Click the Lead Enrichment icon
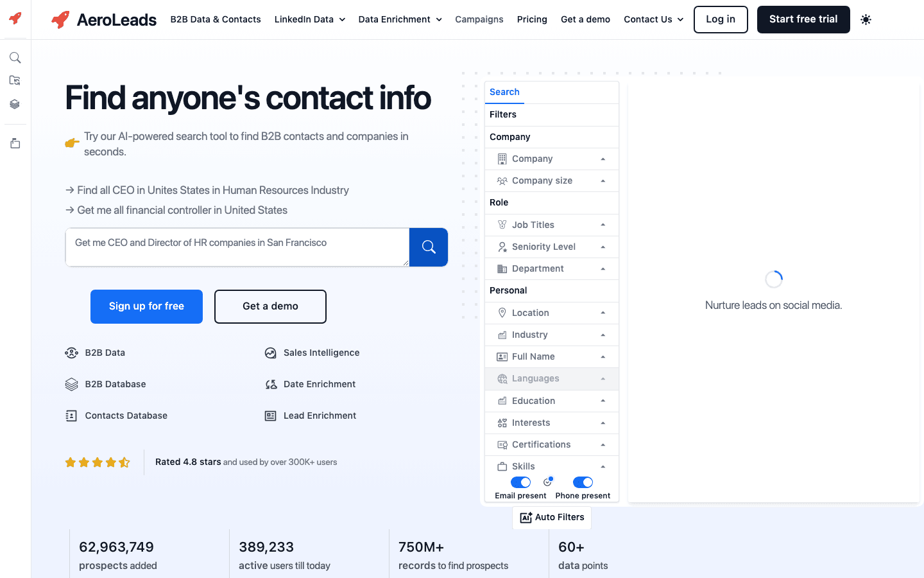Screen dimensions: 924x578 [x=271, y=416]
